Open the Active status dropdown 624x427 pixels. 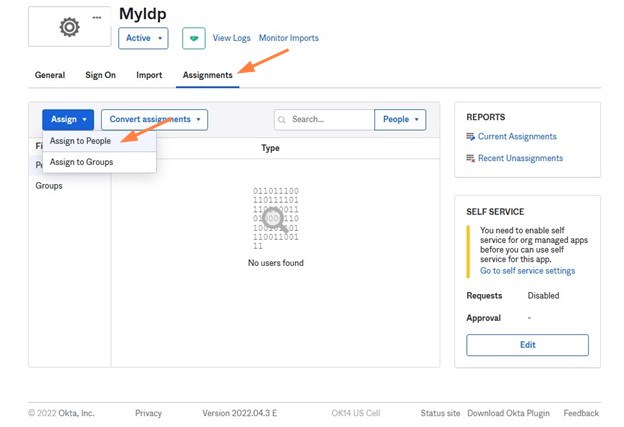(x=143, y=38)
